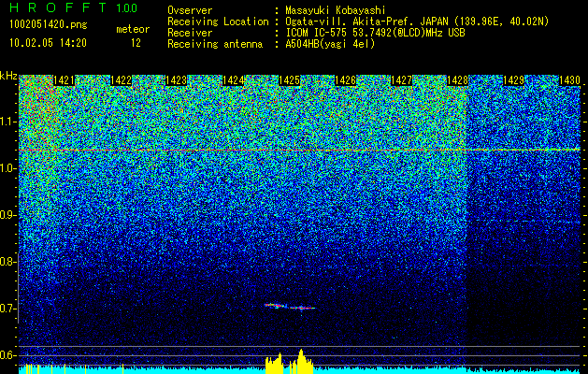588x374 pixels.
Task: Click the 0.8 frequency axis label
Action: pos(8,262)
